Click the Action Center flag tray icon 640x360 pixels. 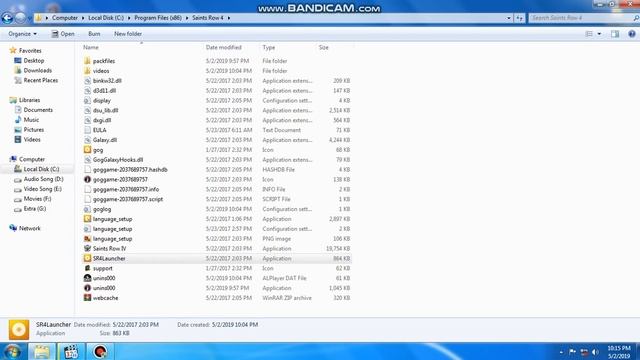pos(572,352)
